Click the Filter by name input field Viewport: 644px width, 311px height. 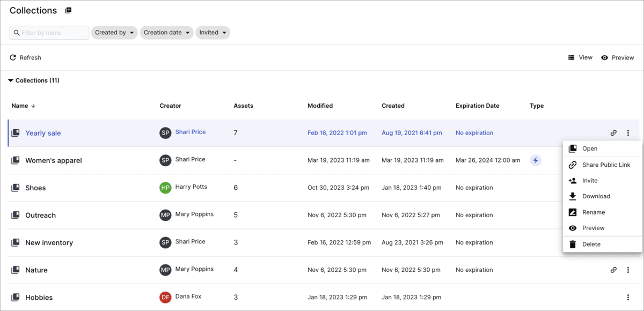pyautogui.click(x=51, y=33)
